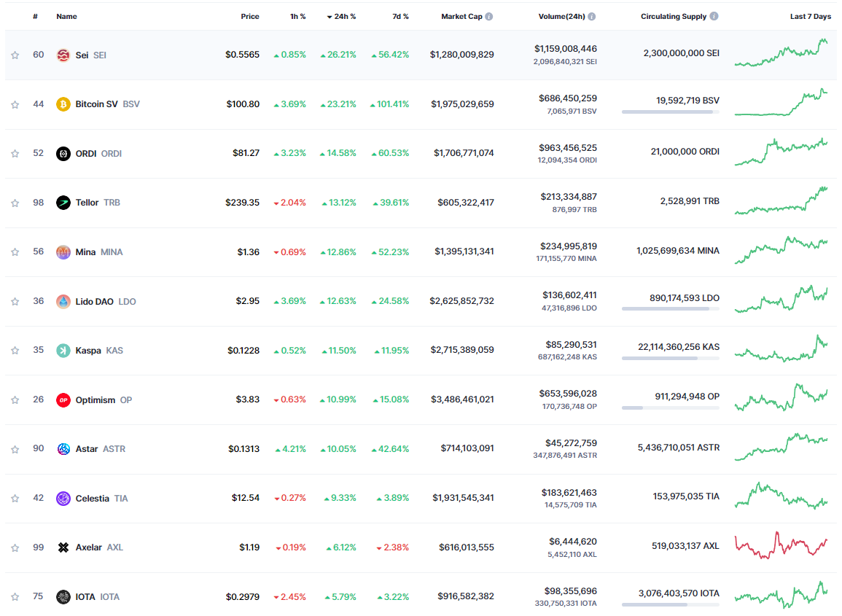Click the Sei coin logo icon
Viewport: 842px width, 616px height.
63,55
